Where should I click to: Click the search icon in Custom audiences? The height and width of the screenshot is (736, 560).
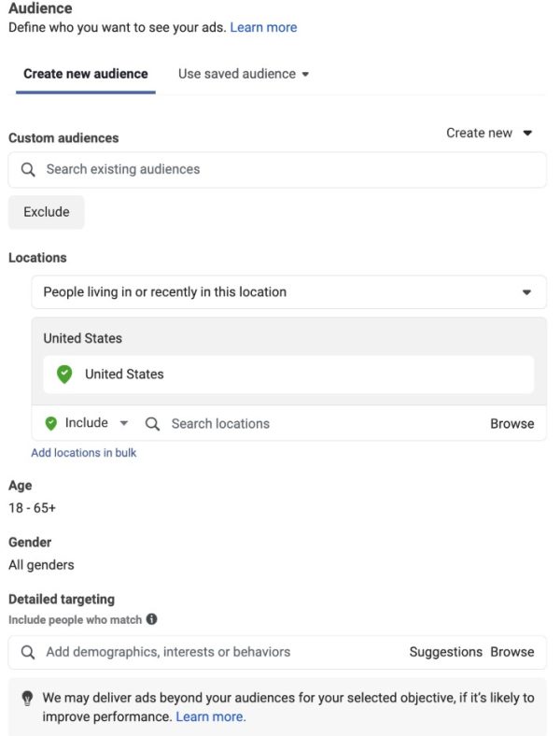pyautogui.click(x=28, y=170)
